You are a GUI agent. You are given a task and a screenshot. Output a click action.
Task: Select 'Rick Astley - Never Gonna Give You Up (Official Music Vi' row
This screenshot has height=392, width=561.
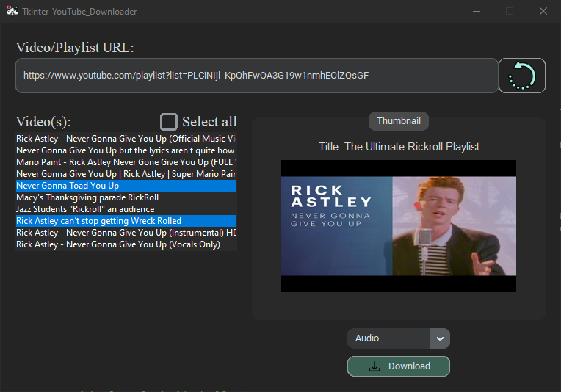(x=126, y=139)
